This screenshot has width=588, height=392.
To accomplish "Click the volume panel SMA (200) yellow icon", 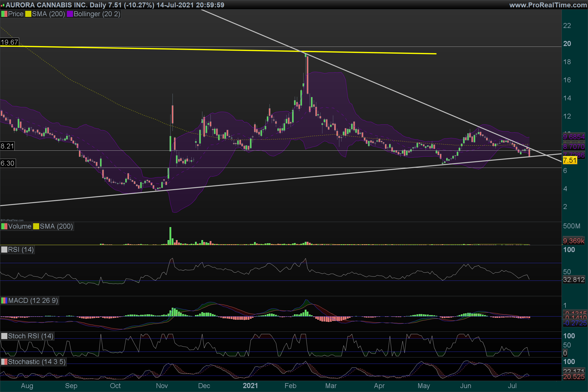I will click(36, 226).
